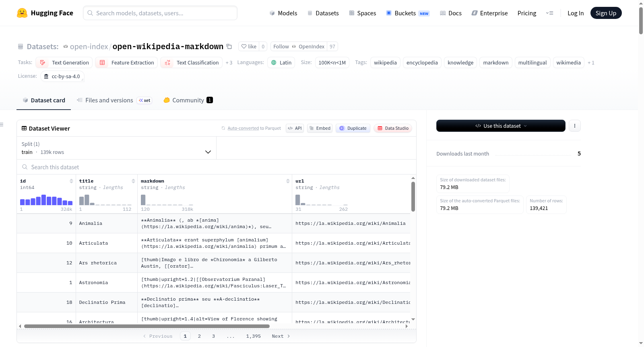
Task: Open Buckets in top navigation
Action: pos(408,13)
